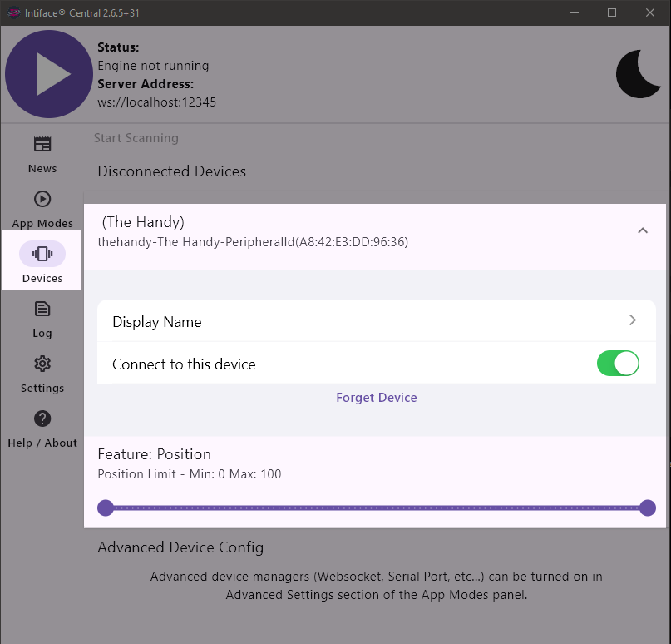Click the Intiface logo in title bar
The width and height of the screenshot is (671, 644).
14,12
